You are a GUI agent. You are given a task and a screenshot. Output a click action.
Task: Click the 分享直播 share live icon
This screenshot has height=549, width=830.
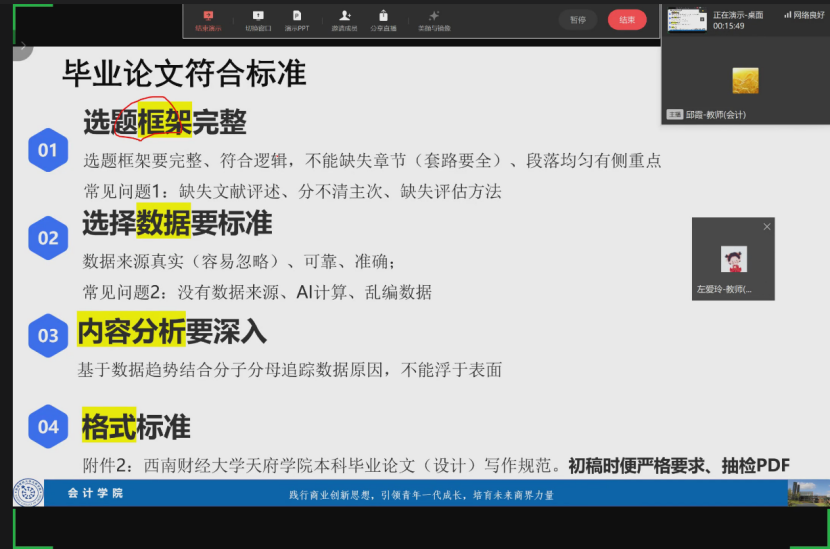pos(383,18)
